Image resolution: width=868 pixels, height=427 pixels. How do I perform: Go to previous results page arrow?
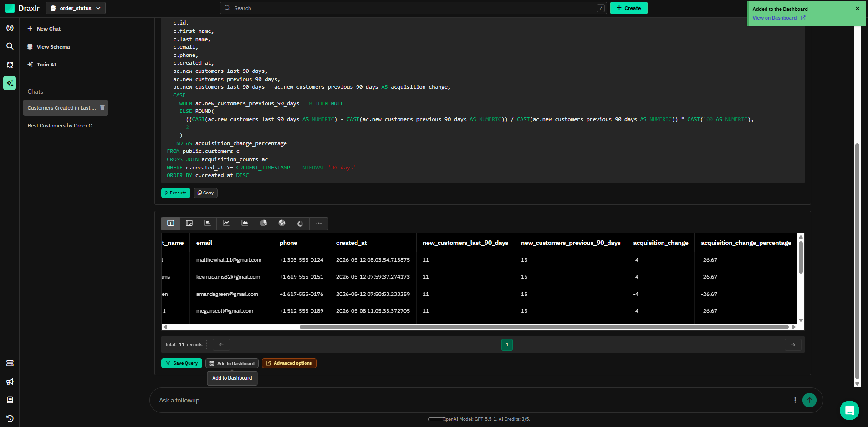[x=221, y=345]
